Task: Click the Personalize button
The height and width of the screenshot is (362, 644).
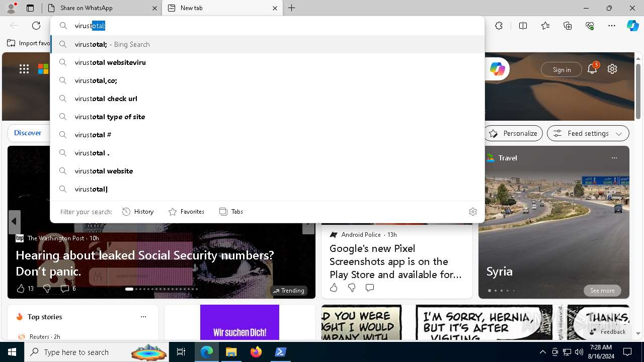Action: point(513,133)
